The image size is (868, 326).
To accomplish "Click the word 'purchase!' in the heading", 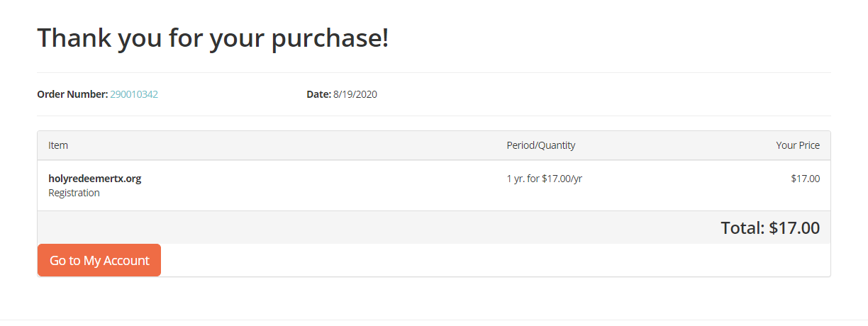I will click(330, 38).
